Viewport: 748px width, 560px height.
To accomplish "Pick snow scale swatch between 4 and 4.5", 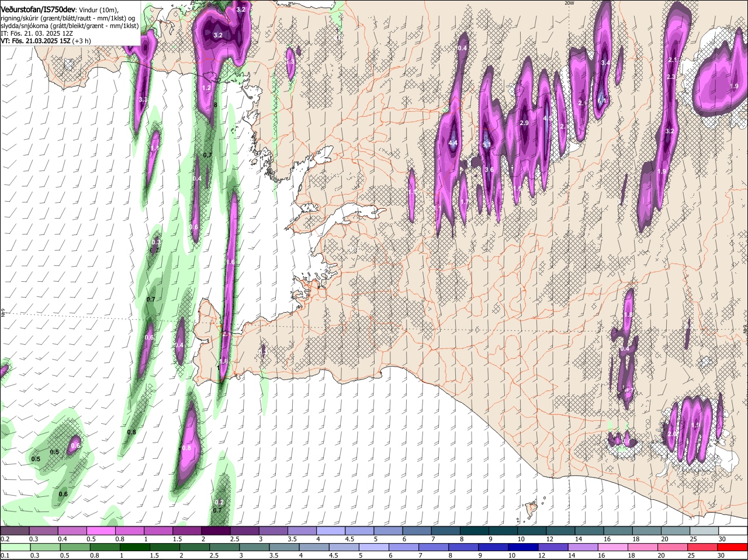I will [331, 531].
